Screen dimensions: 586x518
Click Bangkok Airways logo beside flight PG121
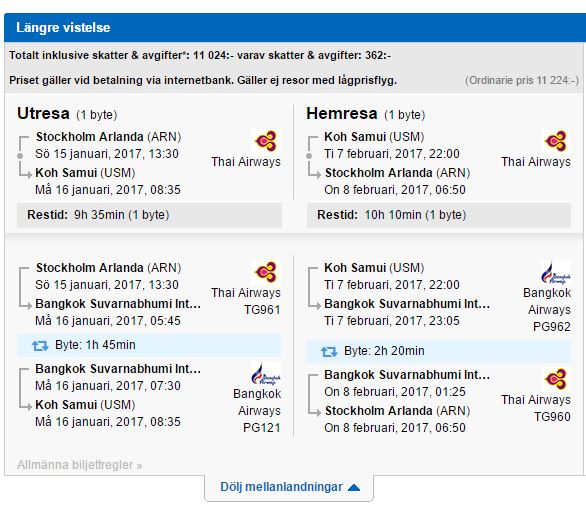coord(266,373)
